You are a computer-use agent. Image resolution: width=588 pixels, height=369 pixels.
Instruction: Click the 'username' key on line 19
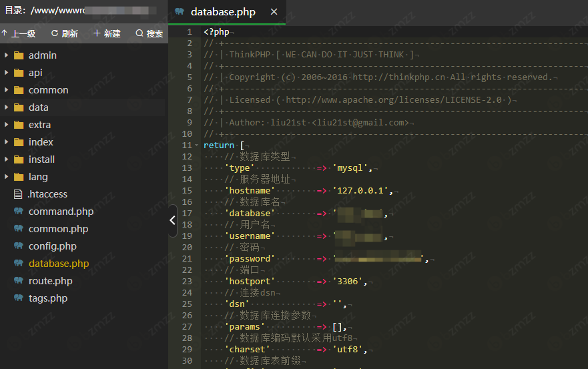[250, 236]
